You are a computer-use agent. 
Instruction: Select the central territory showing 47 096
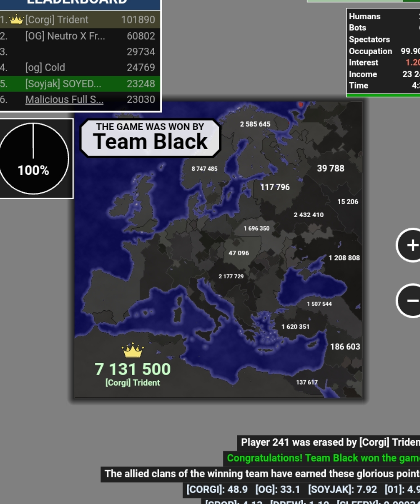coord(239,253)
